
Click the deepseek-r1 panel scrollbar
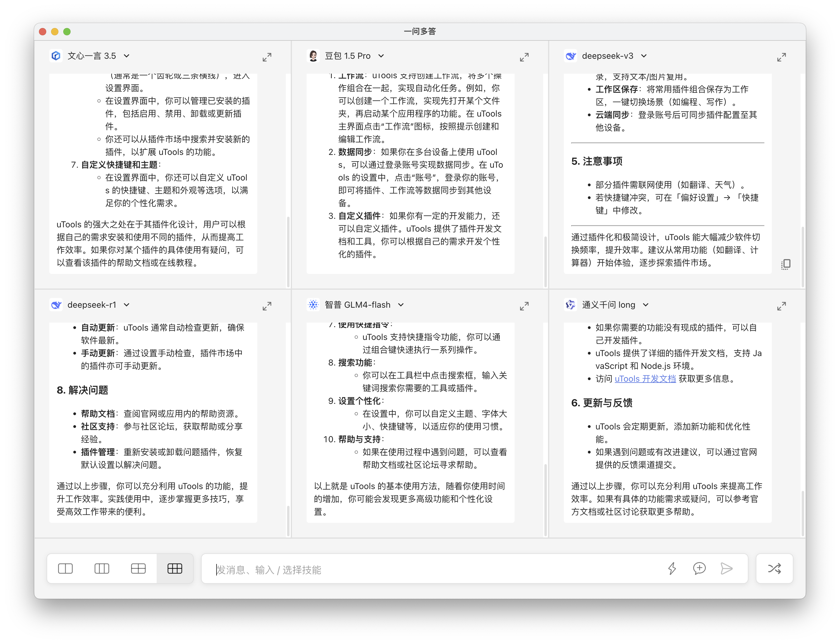(x=288, y=521)
